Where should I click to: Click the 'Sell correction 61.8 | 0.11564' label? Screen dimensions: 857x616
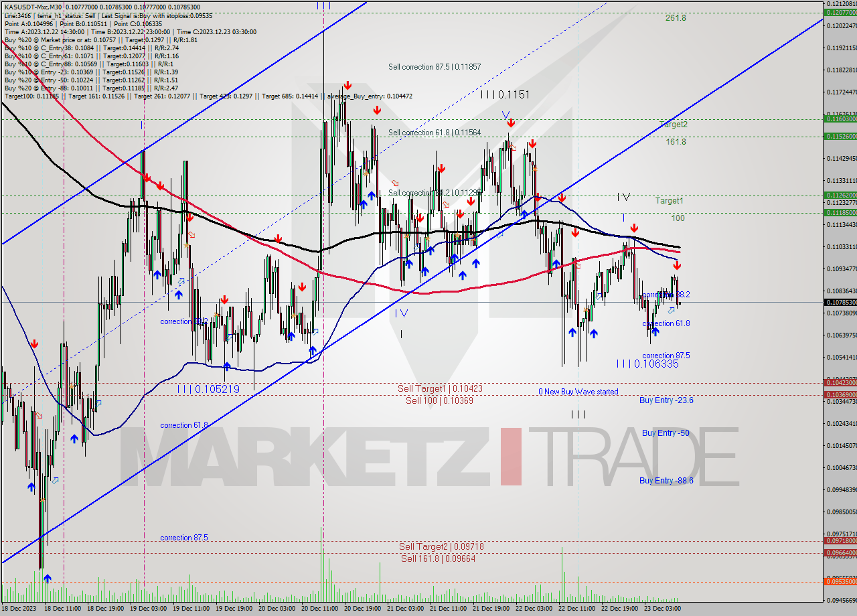click(435, 133)
